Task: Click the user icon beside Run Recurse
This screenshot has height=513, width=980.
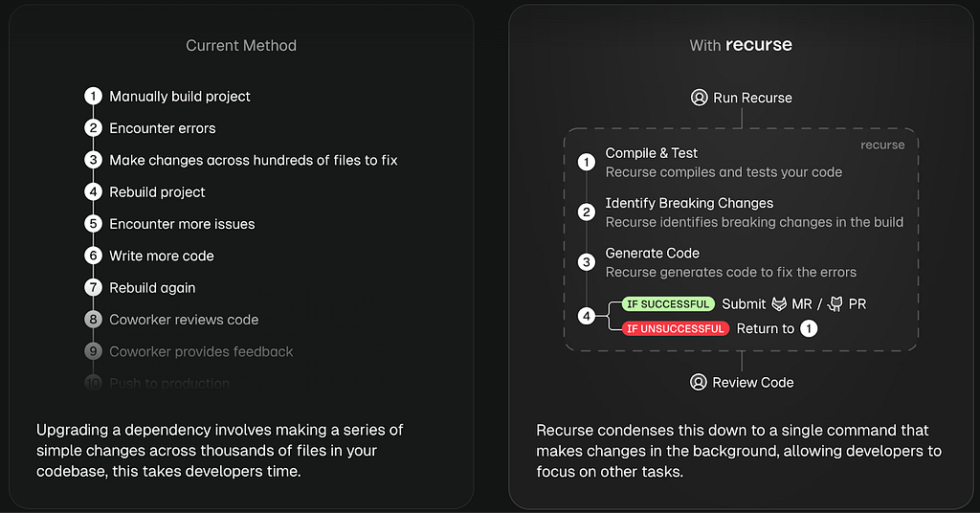Action: pos(699,98)
